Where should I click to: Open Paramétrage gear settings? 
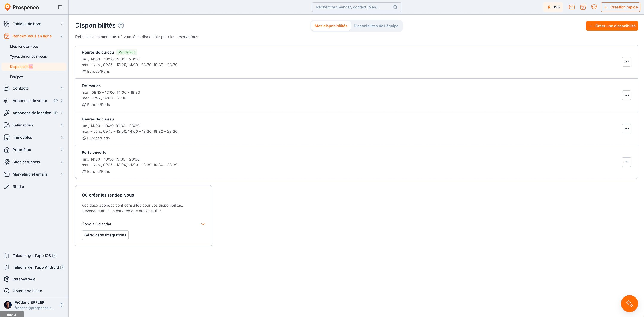(34, 279)
